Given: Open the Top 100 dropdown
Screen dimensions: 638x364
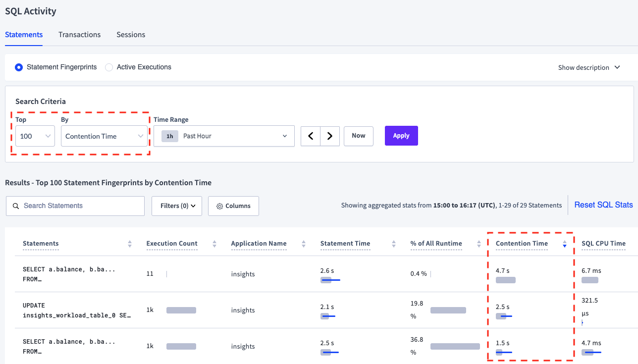Looking at the screenshot, I should 35,136.
